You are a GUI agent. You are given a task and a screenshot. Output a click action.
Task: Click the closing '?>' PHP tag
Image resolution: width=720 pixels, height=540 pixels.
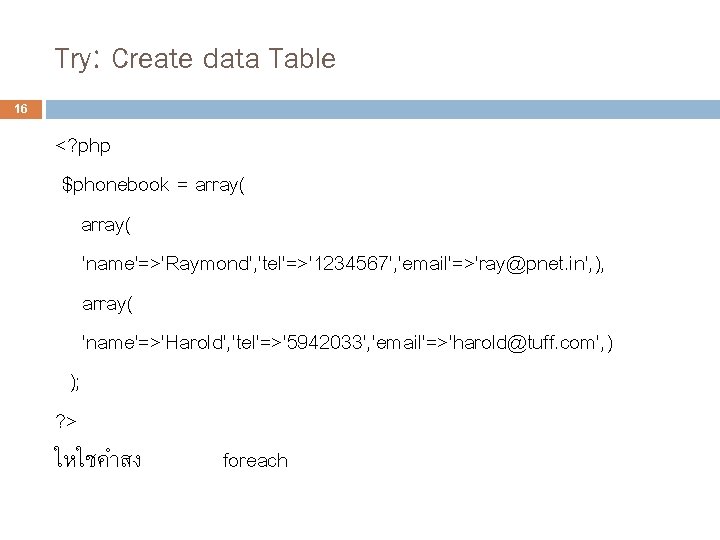[x=66, y=421]
